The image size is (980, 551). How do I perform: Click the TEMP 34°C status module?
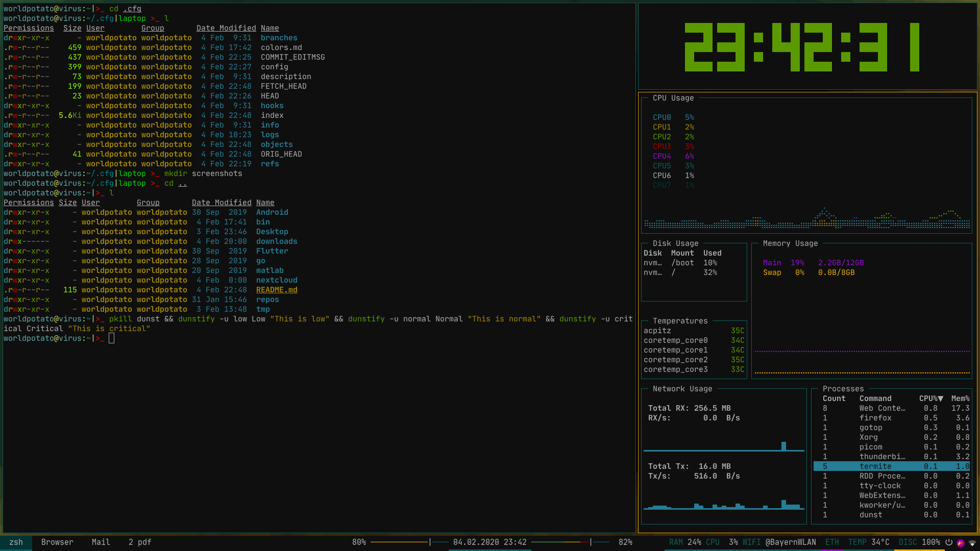869,542
